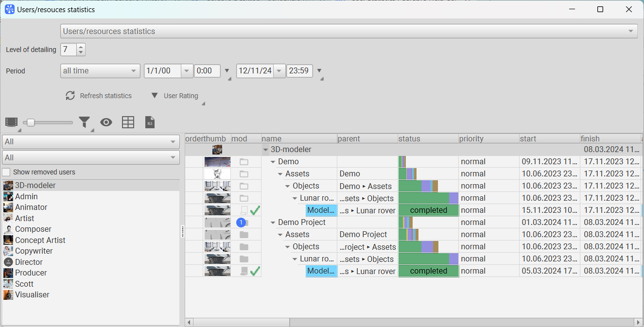
Task: Decrease Level of detailing stepper
Action: click(x=81, y=52)
